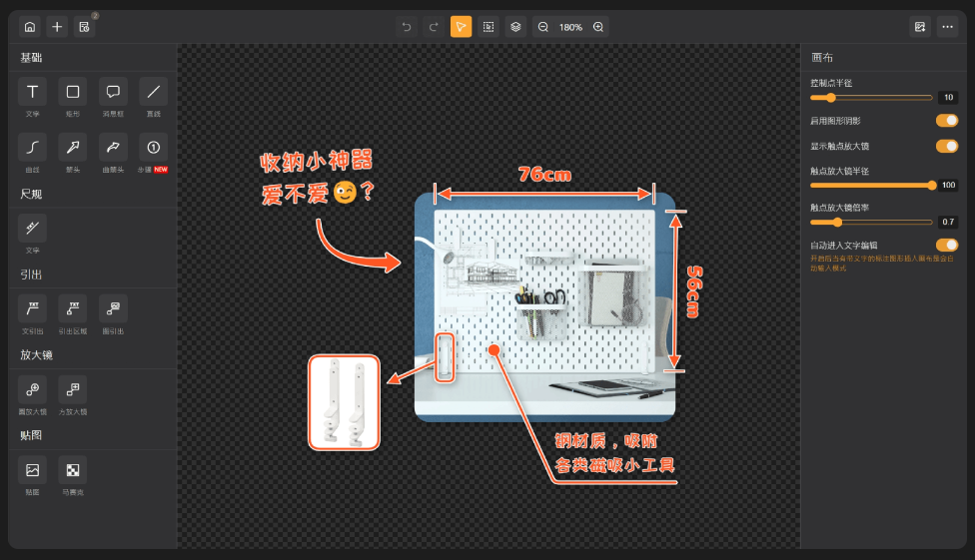Open the layers panel from toolbar
The height and width of the screenshot is (560, 975).
[514, 27]
